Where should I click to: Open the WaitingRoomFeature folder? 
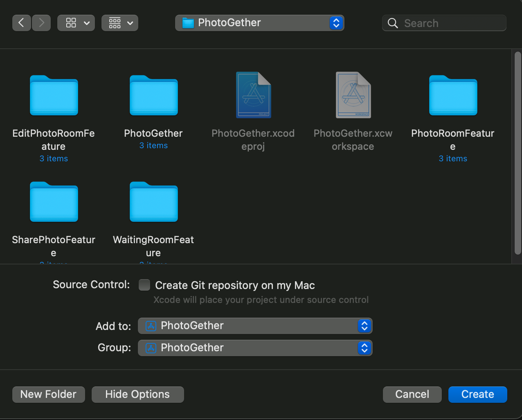(153, 202)
